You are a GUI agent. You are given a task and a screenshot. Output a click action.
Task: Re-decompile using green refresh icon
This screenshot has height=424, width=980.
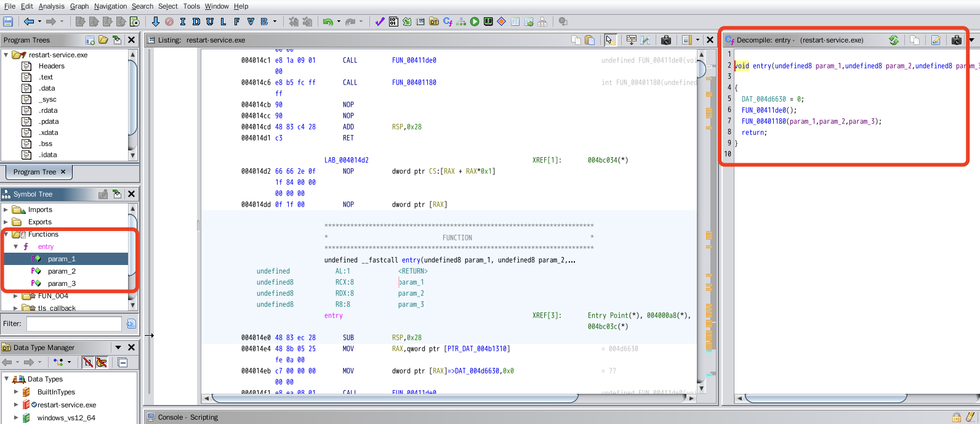[894, 40]
